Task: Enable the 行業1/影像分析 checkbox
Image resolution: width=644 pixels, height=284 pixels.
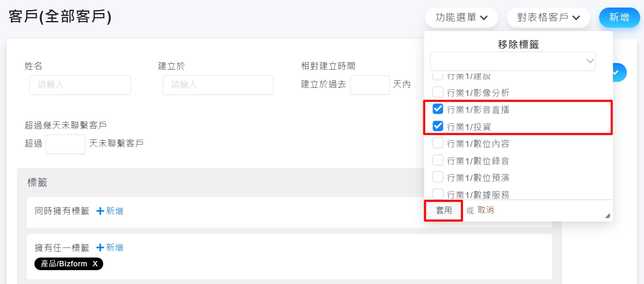Action: (438, 92)
